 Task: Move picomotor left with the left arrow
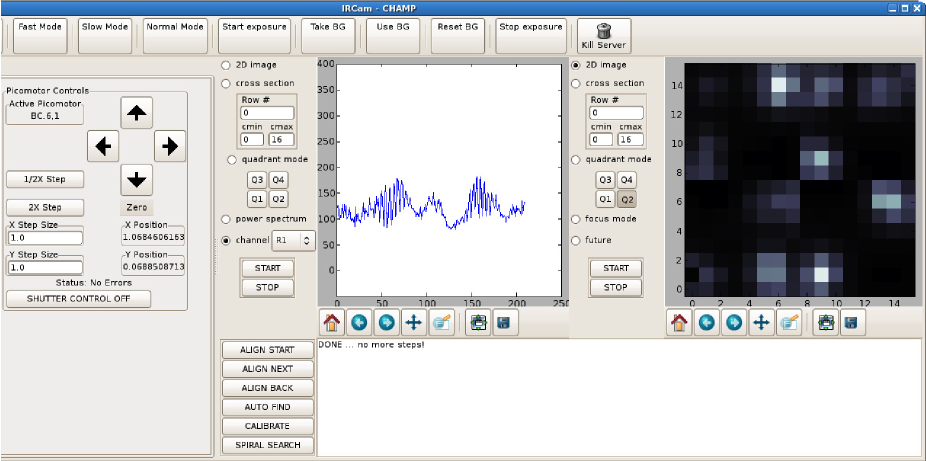[103, 146]
